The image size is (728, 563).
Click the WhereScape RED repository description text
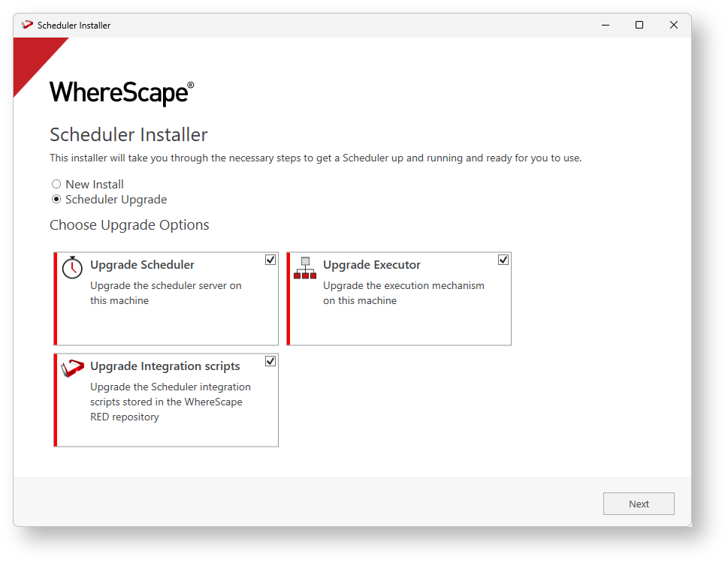pyautogui.click(x=171, y=402)
